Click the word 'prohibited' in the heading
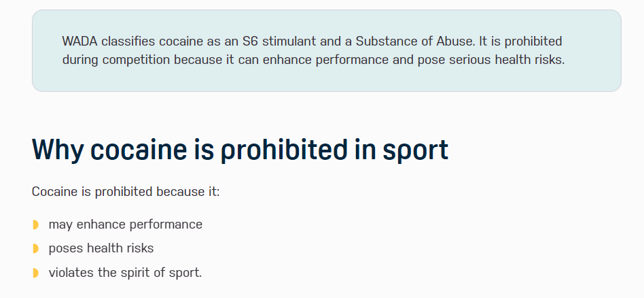The height and width of the screenshot is (298, 644). coord(284,150)
